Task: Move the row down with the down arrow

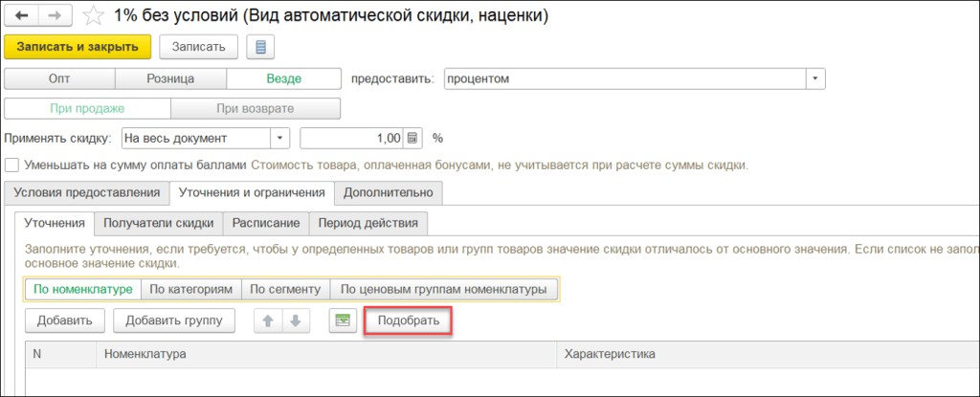Action: [x=296, y=320]
